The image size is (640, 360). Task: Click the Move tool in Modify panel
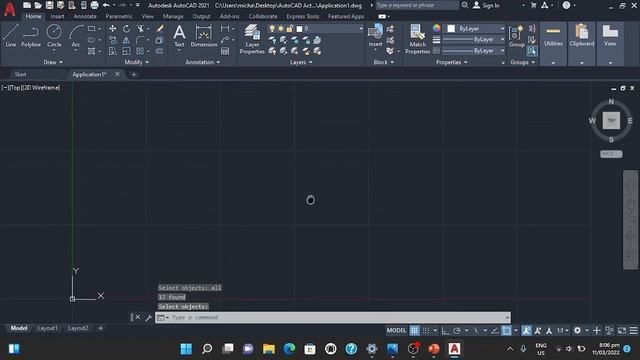tap(112, 29)
